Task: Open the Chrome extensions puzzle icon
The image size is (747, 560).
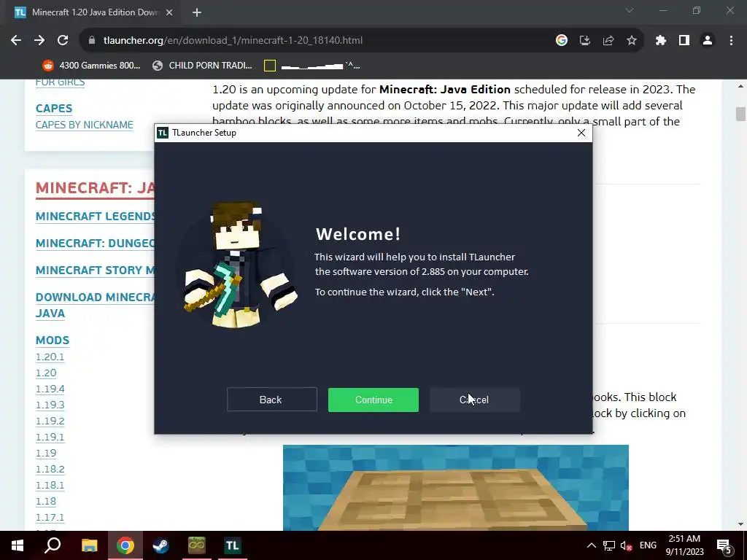Action: 661,41
